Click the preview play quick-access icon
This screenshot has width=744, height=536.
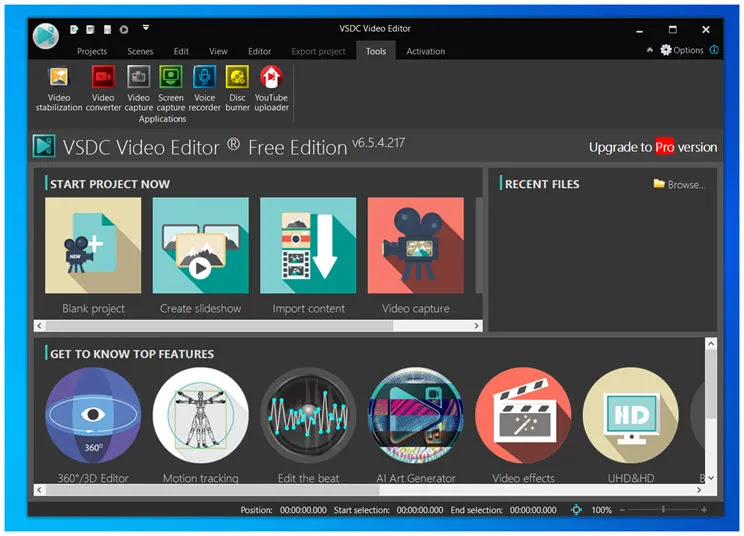(124, 29)
